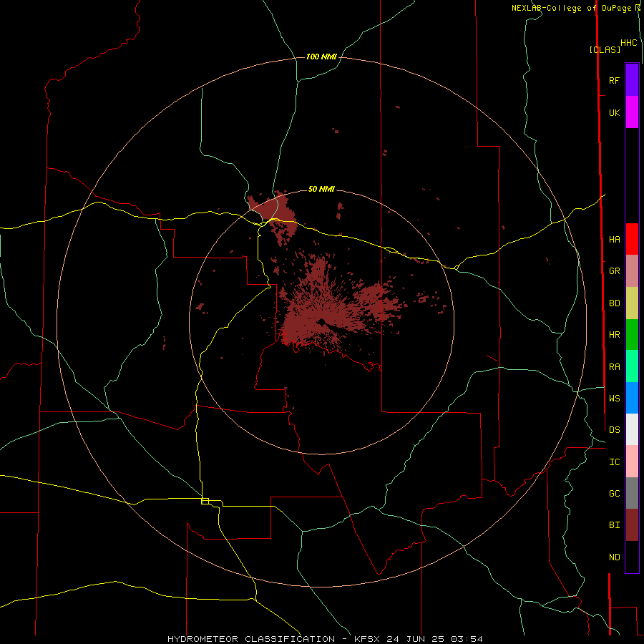The width and height of the screenshot is (644, 644).
Task: Select the bright red HA color swatch
Action: coord(632,239)
